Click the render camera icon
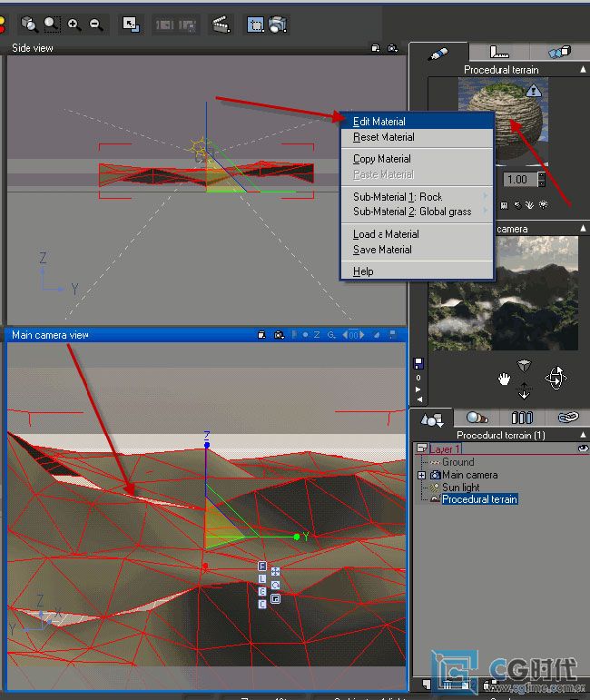This screenshot has height=700, width=590. coord(278,25)
